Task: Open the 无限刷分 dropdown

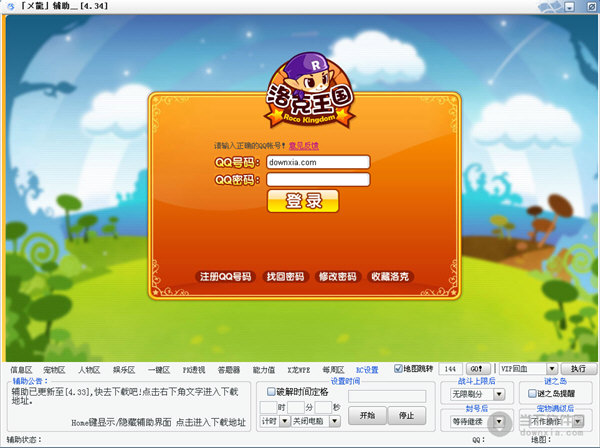Action: click(499, 394)
